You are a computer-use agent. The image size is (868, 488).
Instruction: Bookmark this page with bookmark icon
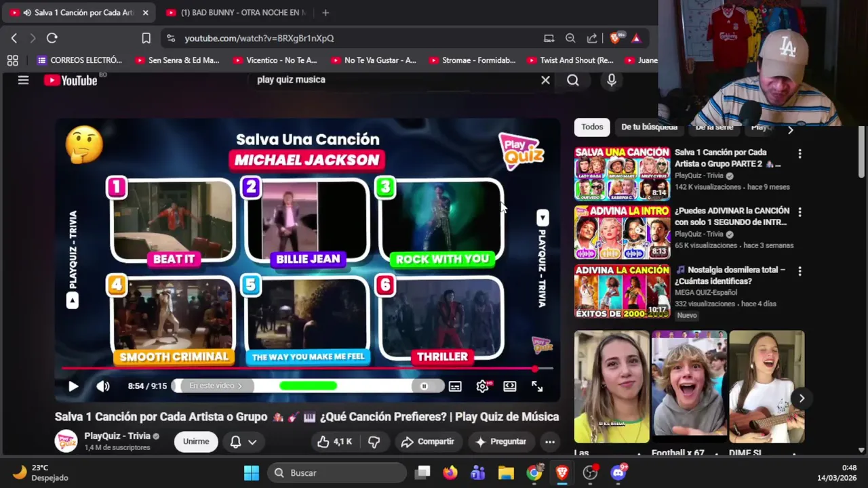pyautogui.click(x=146, y=38)
